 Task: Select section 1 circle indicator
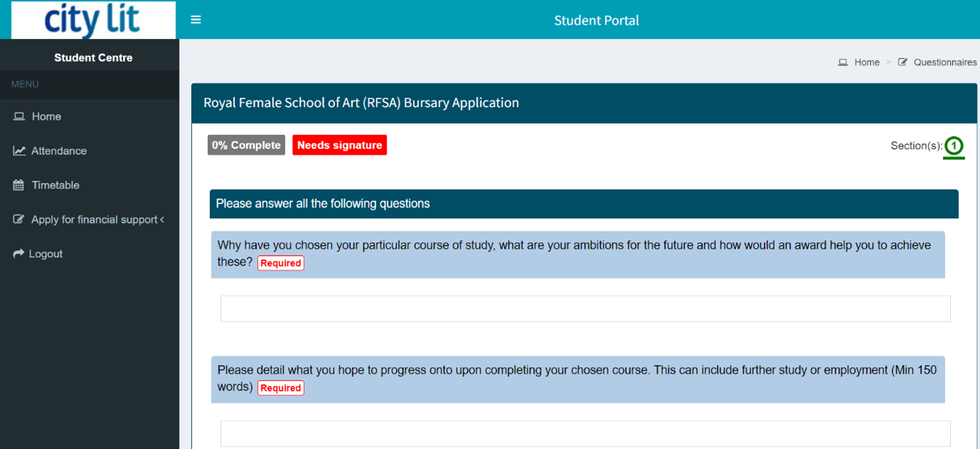(x=954, y=146)
